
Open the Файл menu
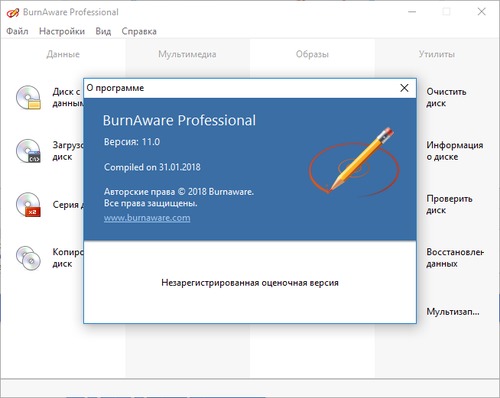[17, 31]
